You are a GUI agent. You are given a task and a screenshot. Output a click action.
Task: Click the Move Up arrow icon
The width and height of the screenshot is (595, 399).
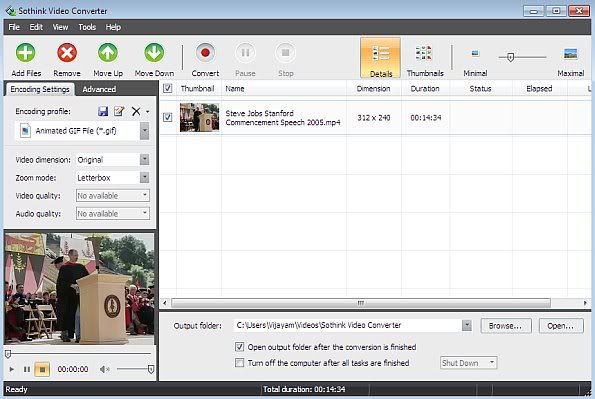108,53
